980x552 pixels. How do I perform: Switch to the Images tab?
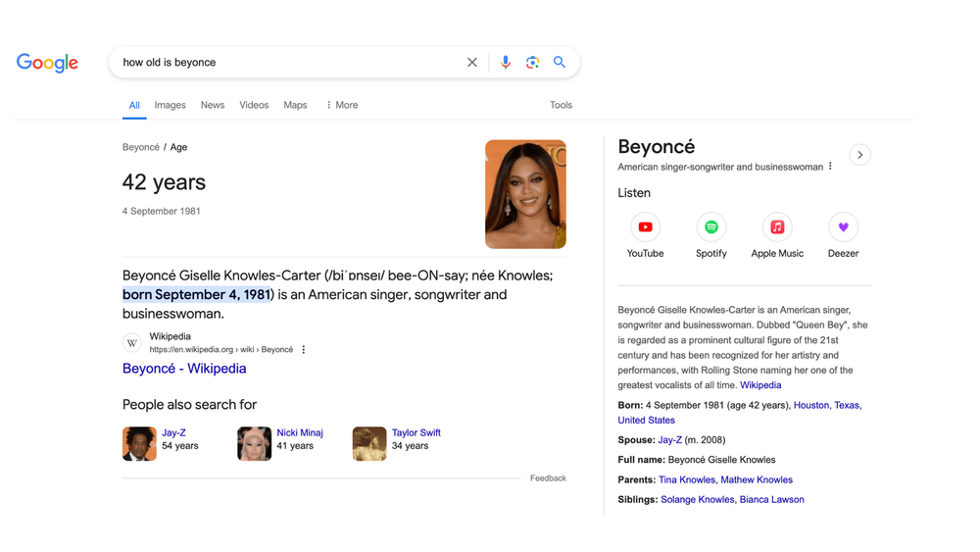pyautogui.click(x=170, y=105)
